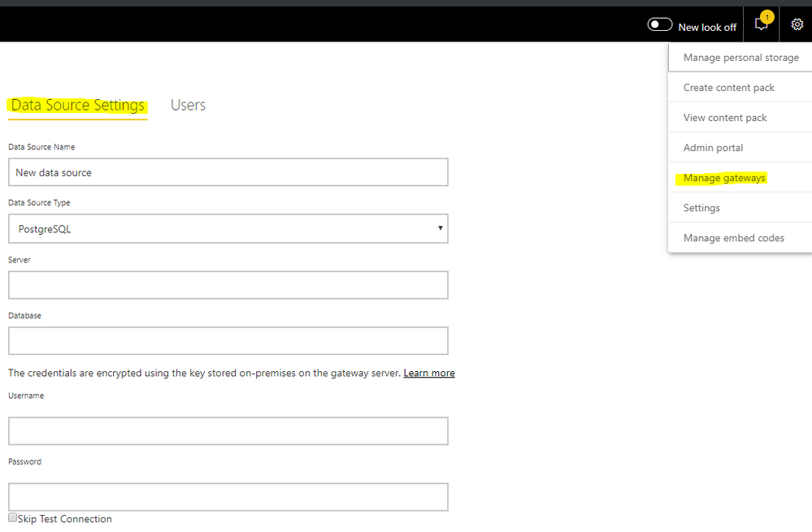Click the Data Source Name field

228,172
